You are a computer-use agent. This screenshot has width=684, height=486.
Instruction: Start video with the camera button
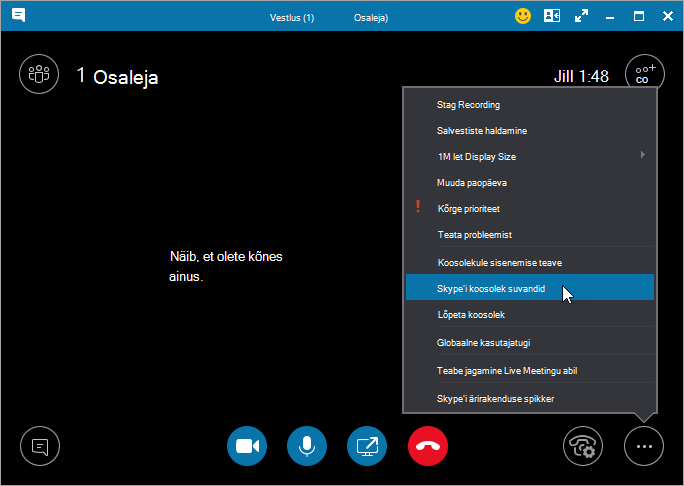pyautogui.click(x=247, y=446)
